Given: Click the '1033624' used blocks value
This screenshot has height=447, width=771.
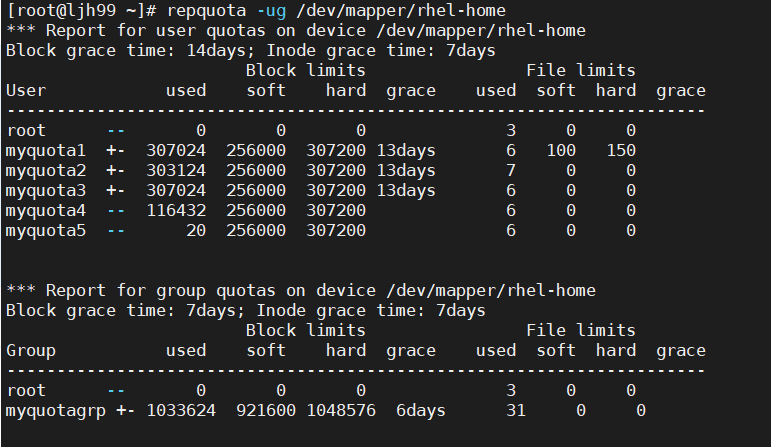Looking at the screenshot, I should point(181,411).
